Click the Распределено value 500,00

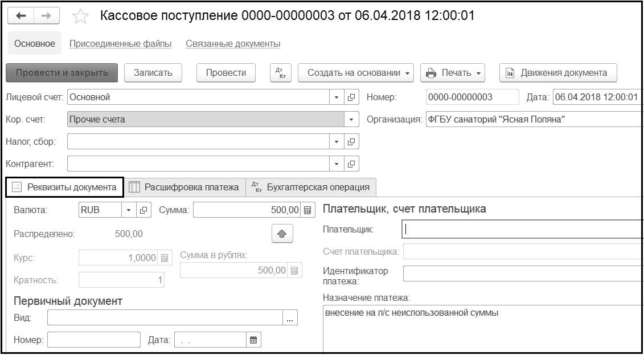point(129,234)
